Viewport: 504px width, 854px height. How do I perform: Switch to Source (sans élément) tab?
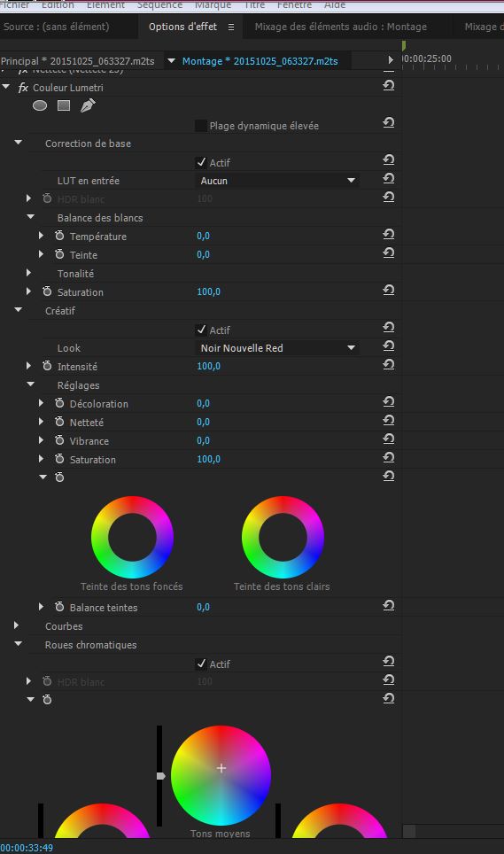pos(56,27)
